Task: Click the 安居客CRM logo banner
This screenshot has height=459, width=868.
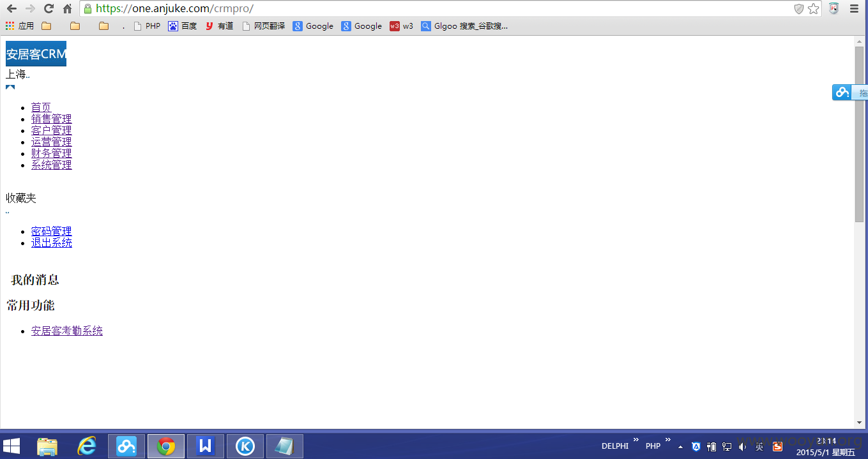Action: [36, 54]
